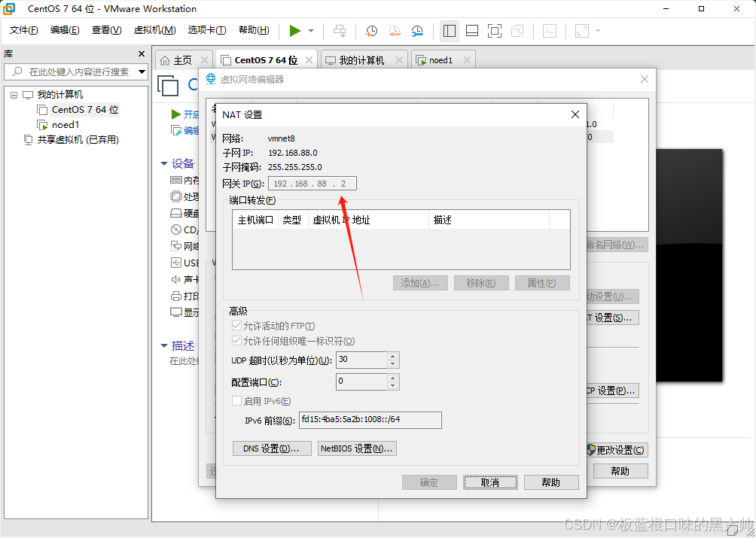Image resolution: width=756 pixels, height=538 pixels.
Task: Click the 配置端口 value field
Action: 361,382
